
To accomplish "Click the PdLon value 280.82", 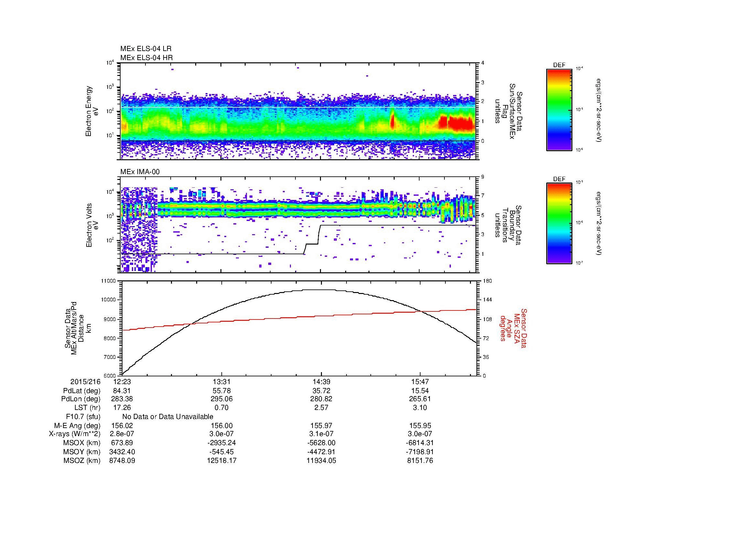I will (321, 399).
